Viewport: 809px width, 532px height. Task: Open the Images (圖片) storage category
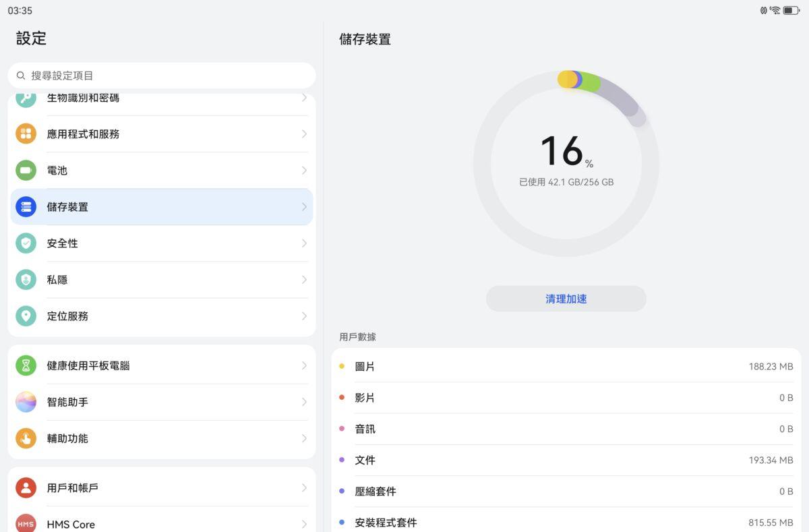click(566, 367)
